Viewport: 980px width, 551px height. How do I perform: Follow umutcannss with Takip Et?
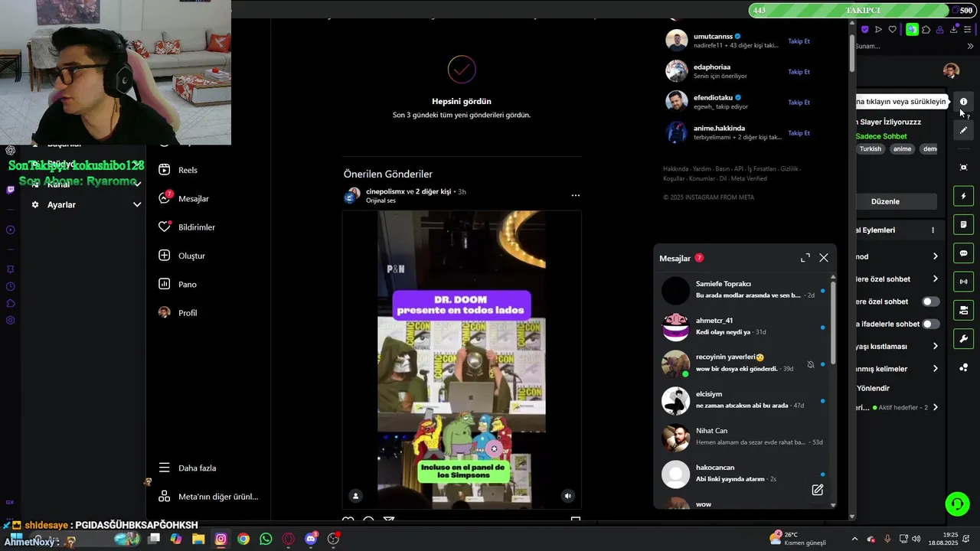(x=799, y=41)
